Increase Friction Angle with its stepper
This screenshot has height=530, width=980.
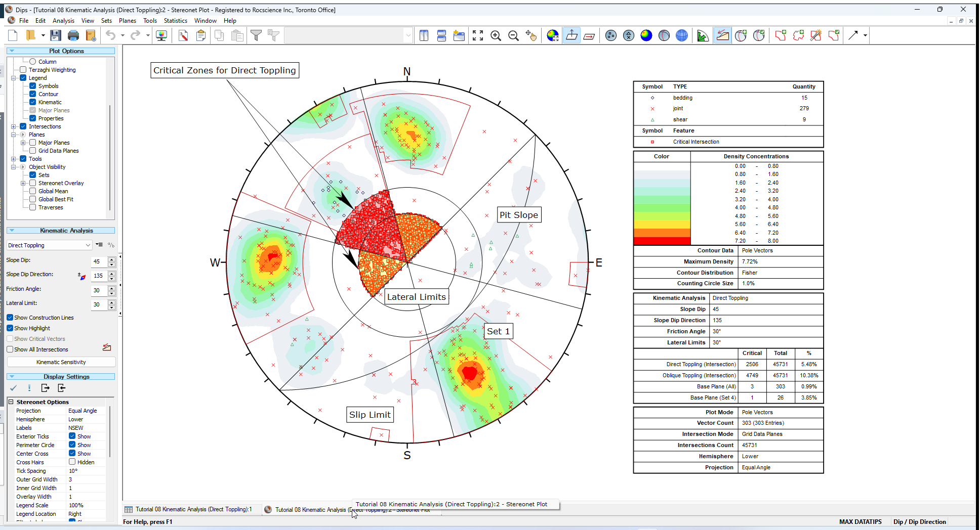click(112, 288)
